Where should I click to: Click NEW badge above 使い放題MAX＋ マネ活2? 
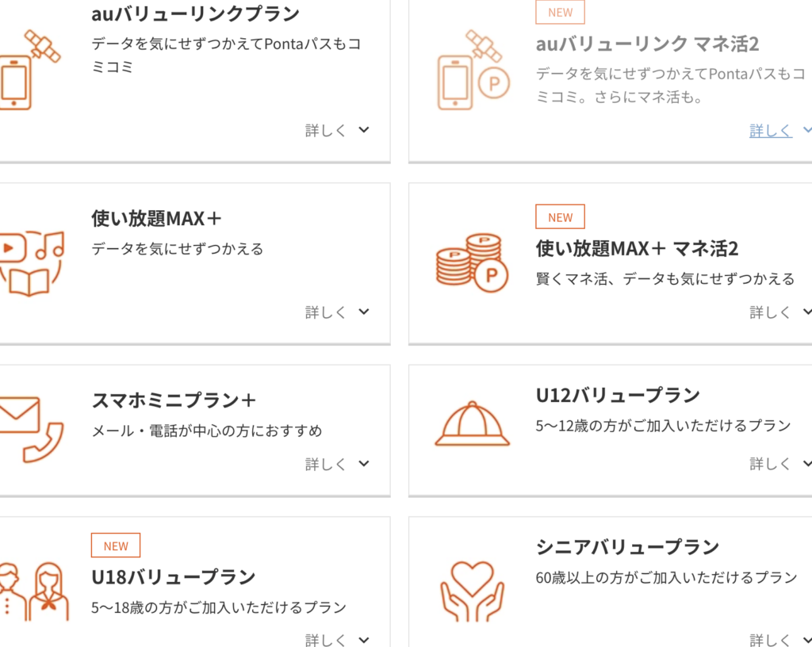(x=560, y=217)
